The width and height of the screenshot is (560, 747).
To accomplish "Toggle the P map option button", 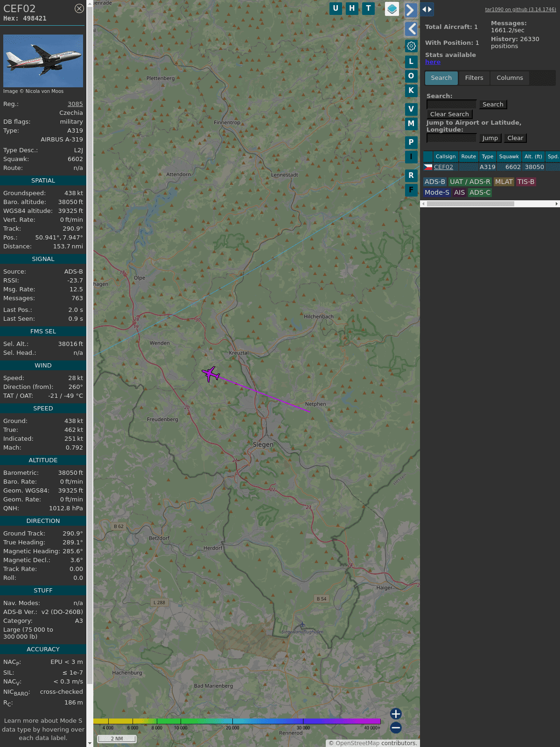I will (411, 142).
